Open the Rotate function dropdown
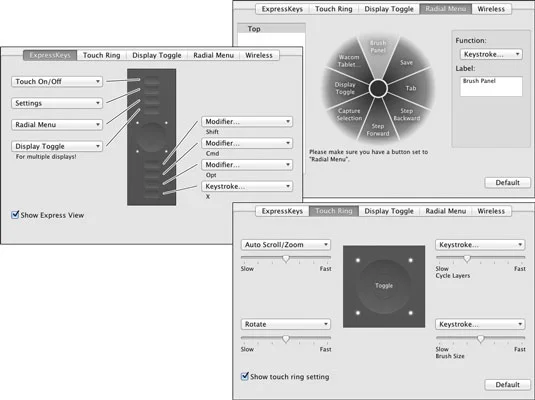 [x=286, y=324]
